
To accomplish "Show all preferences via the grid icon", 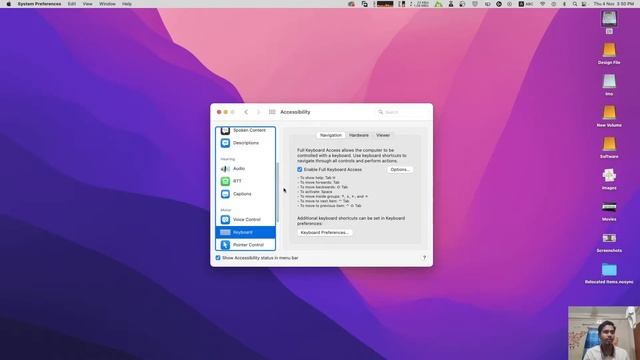I will (272, 112).
